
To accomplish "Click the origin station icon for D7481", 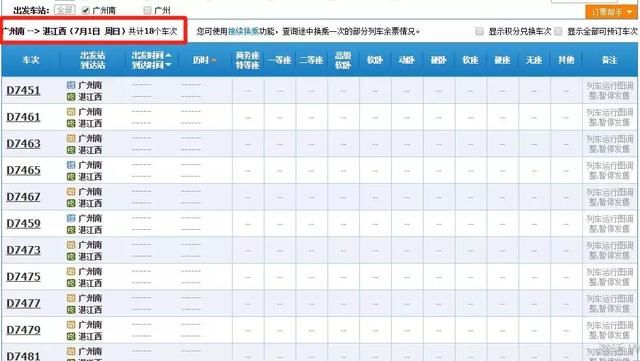I will click(x=71, y=351).
